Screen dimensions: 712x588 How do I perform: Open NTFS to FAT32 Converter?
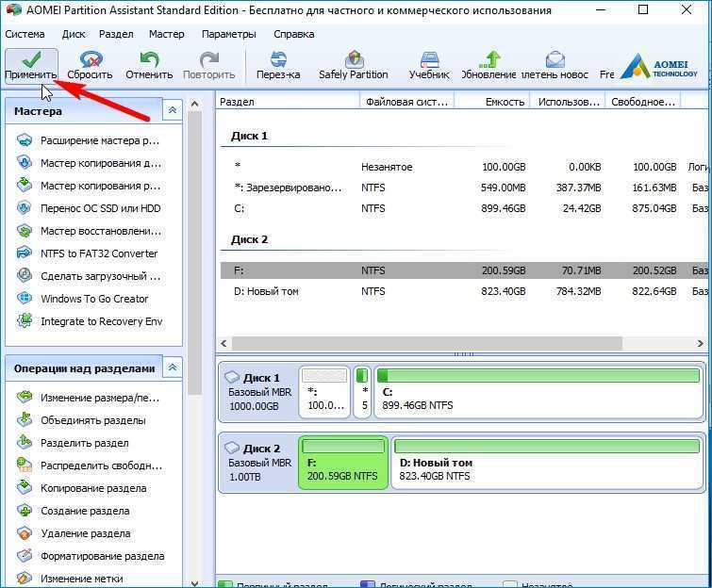(x=87, y=253)
